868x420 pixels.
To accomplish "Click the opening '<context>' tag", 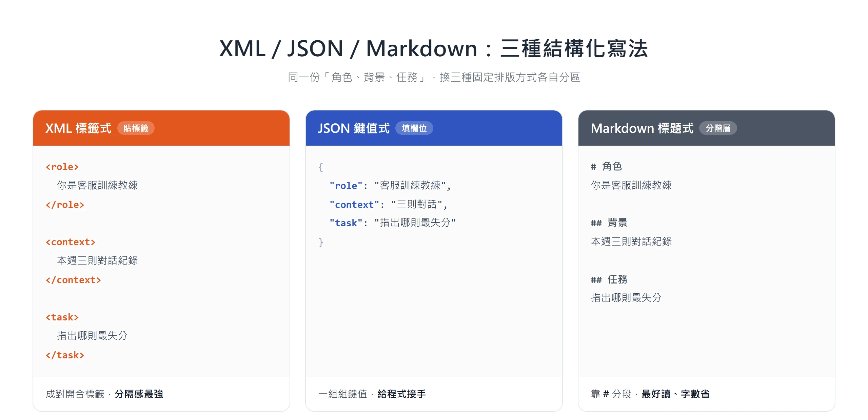I will (x=71, y=242).
